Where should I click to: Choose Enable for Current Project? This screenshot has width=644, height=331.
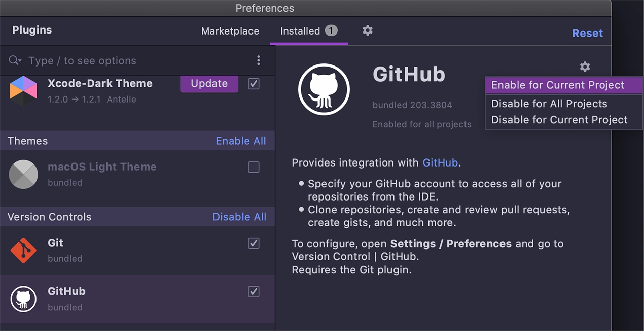click(564, 85)
